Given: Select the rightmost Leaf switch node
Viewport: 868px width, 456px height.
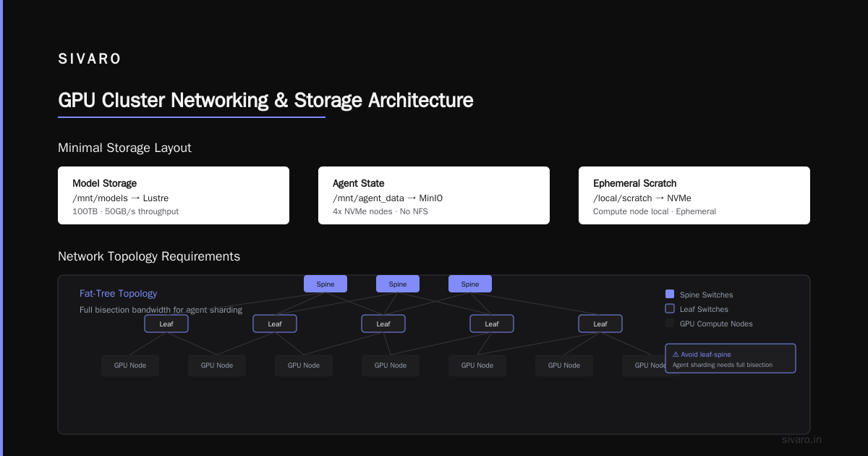Looking at the screenshot, I should 600,324.
